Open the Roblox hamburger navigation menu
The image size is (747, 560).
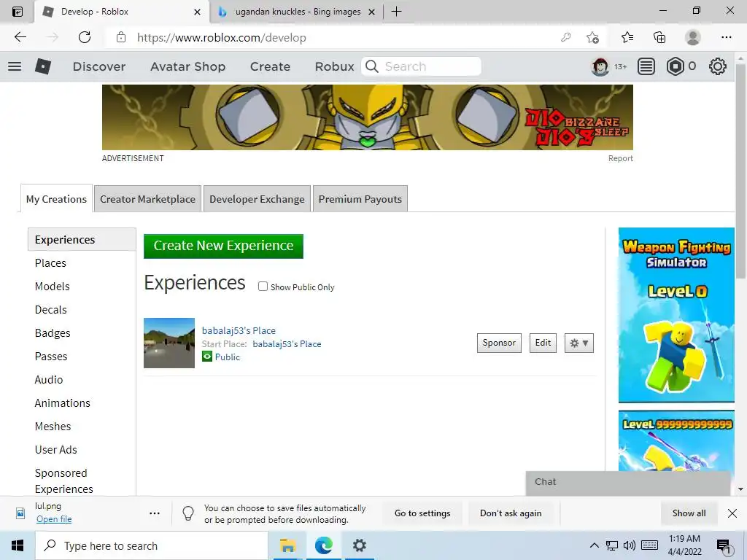[15, 66]
